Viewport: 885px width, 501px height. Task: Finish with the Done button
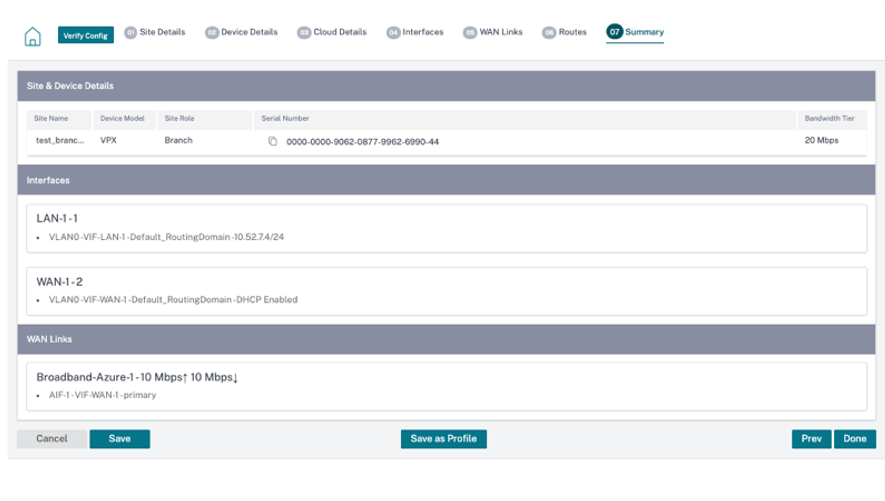click(x=855, y=438)
